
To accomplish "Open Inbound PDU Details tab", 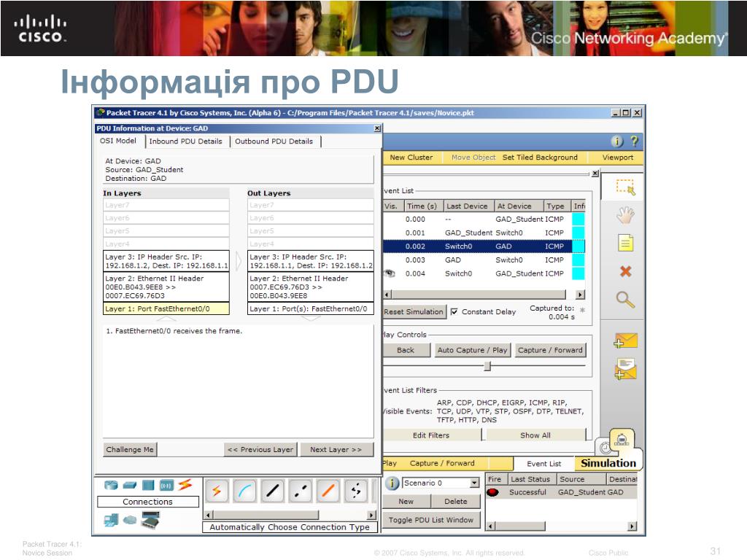I will coord(186,141).
